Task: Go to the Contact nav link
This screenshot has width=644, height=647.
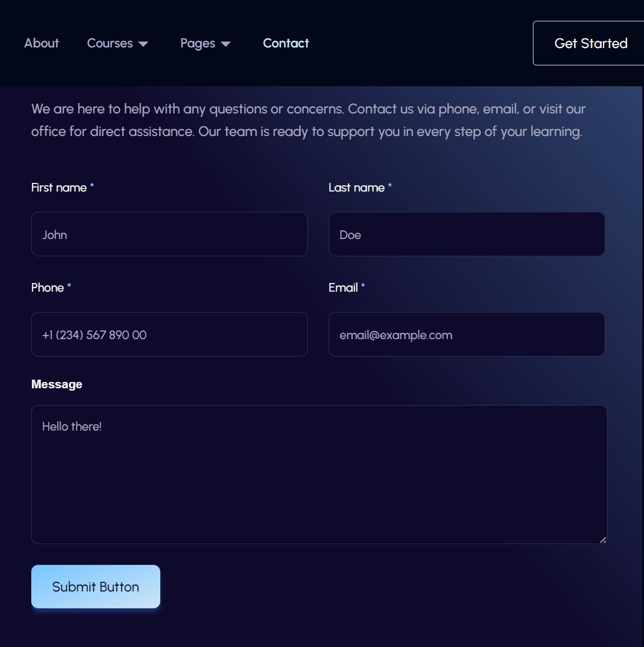Action: coord(286,43)
